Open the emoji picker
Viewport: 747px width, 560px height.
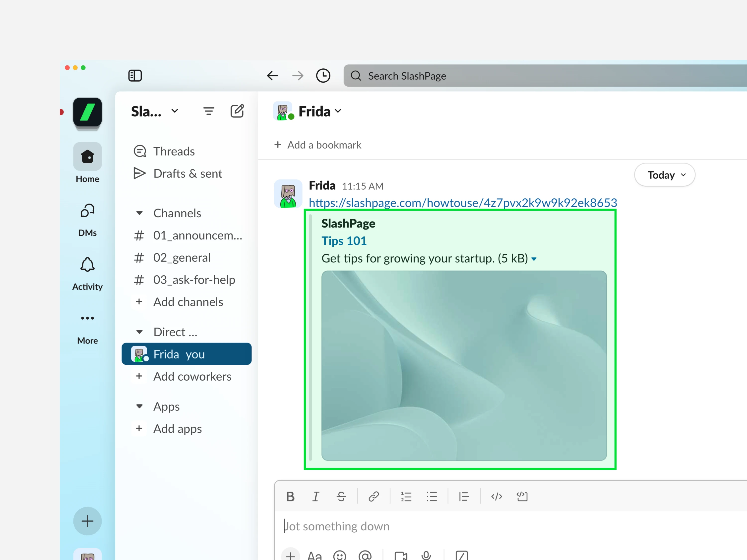pos(339,555)
